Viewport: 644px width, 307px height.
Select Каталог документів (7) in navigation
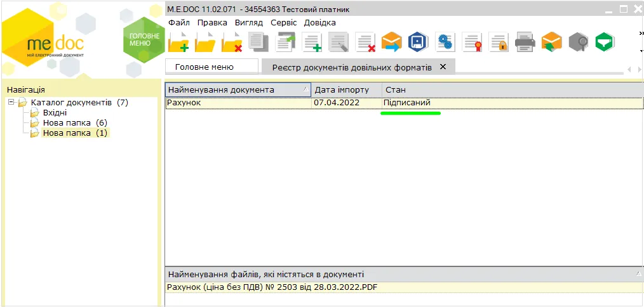point(79,102)
